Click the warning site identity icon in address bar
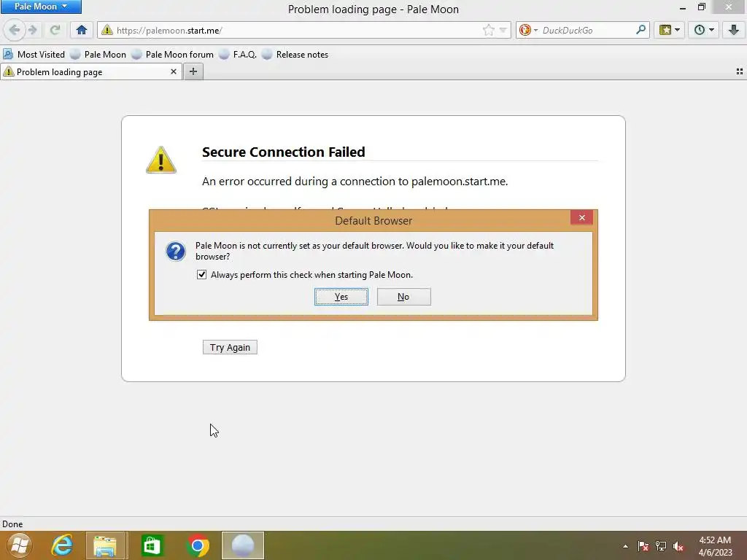Image resolution: width=747 pixels, height=560 pixels. (x=107, y=30)
